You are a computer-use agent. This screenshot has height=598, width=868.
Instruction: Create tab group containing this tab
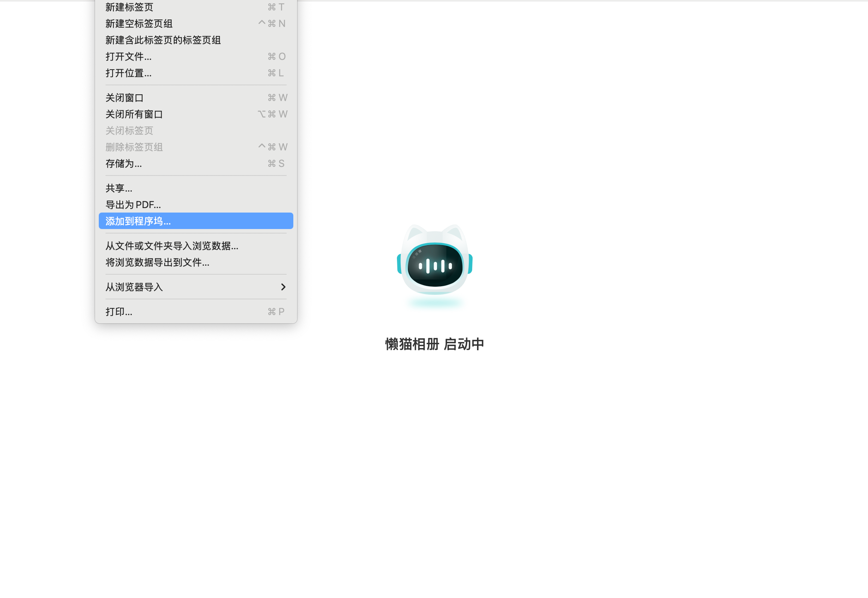tap(163, 40)
